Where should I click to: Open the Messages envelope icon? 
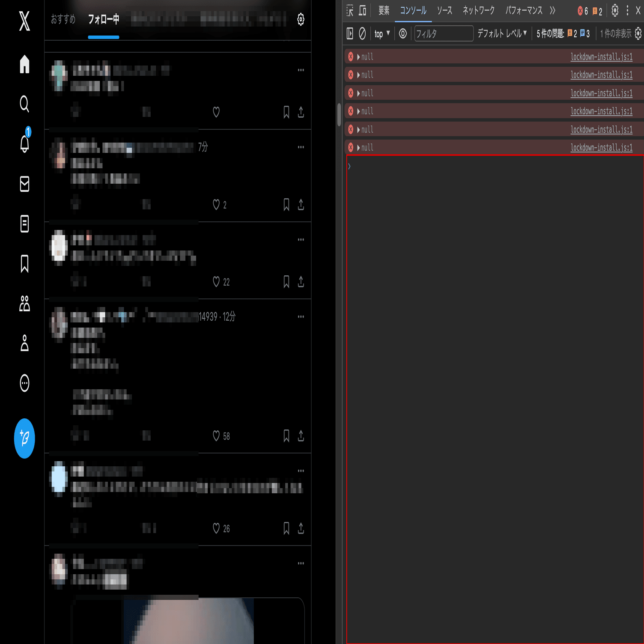(x=24, y=184)
